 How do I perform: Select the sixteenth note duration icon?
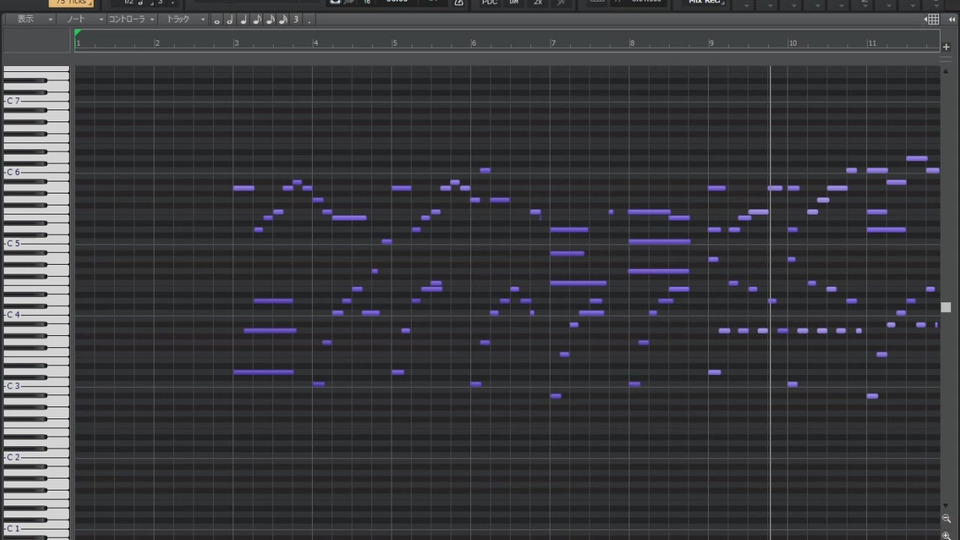point(270,20)
